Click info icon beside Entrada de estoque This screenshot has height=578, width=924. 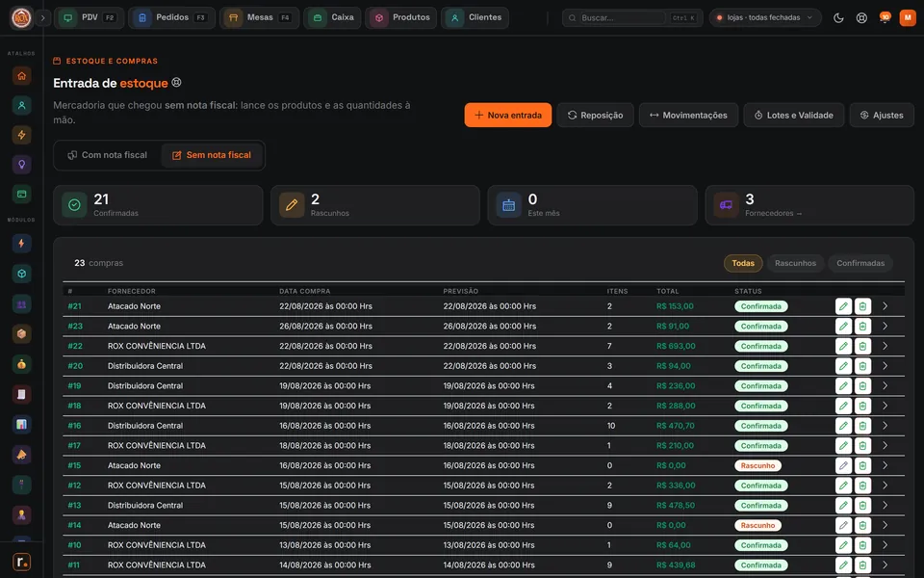(176, 83)
